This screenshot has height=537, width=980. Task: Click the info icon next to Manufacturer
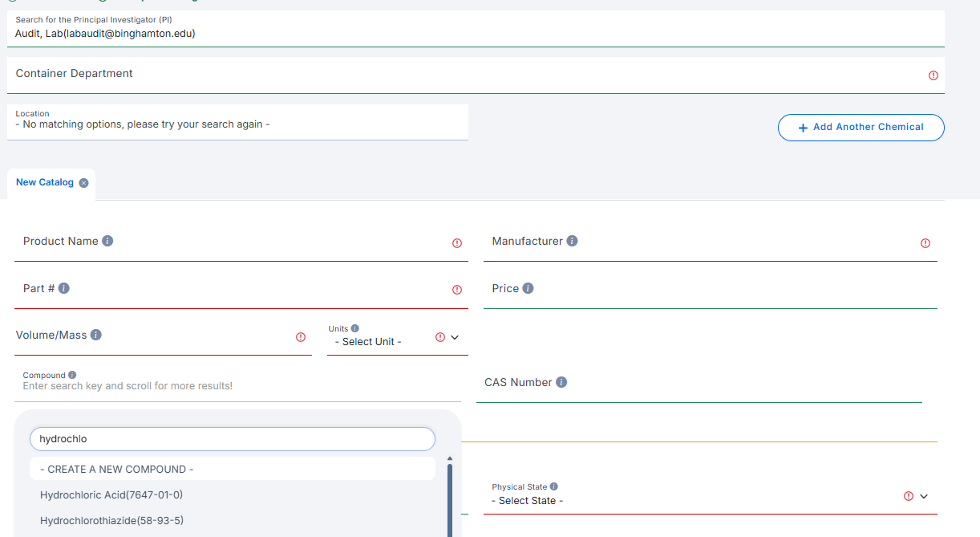pos(572,241)
